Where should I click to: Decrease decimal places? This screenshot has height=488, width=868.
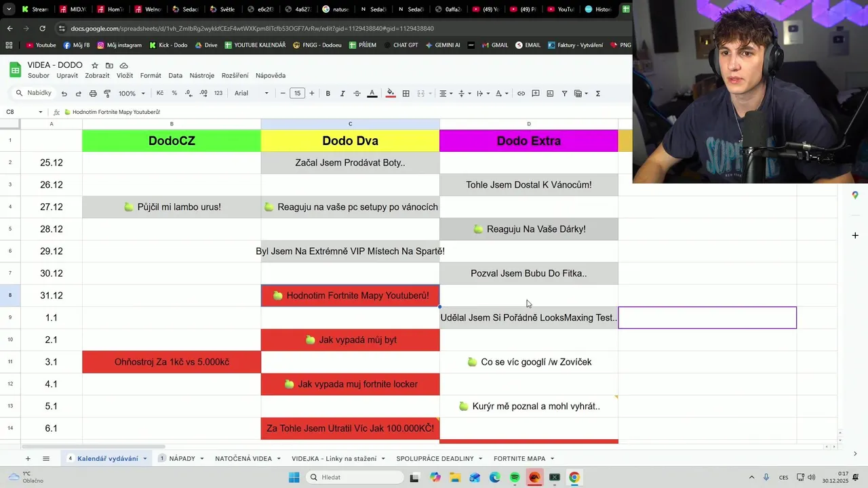[x=189, y=94]
